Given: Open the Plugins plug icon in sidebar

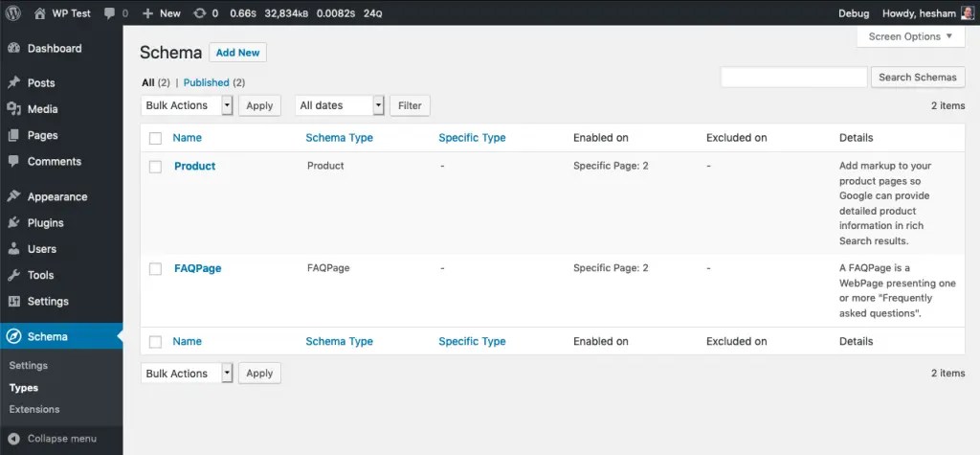Looking at the screenshot, I should click(13, 223).
